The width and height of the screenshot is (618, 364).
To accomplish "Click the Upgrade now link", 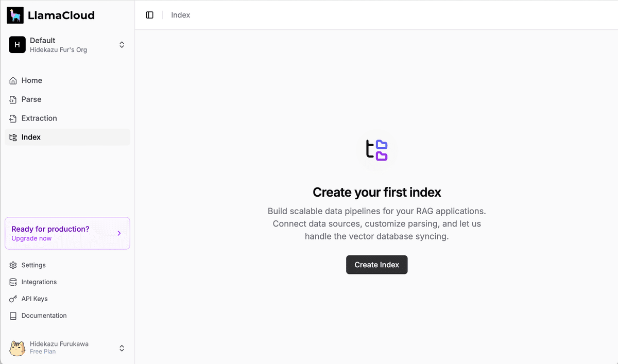I will (31, 238).
